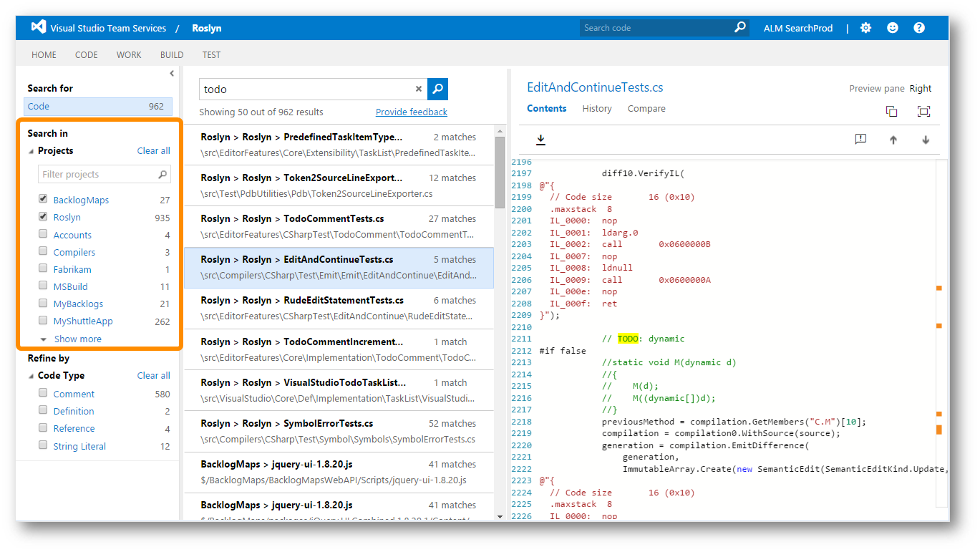The image size is (980, 552).
Task: Enable the Comment code type filter
Action: pos(42,394)
